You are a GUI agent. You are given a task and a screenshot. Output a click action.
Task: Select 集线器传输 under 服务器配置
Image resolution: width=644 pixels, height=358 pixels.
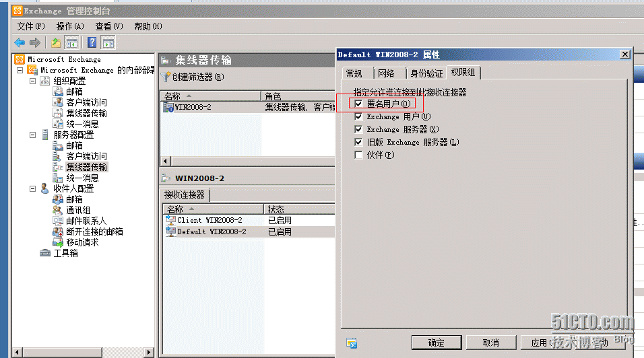tap(86, 167)
